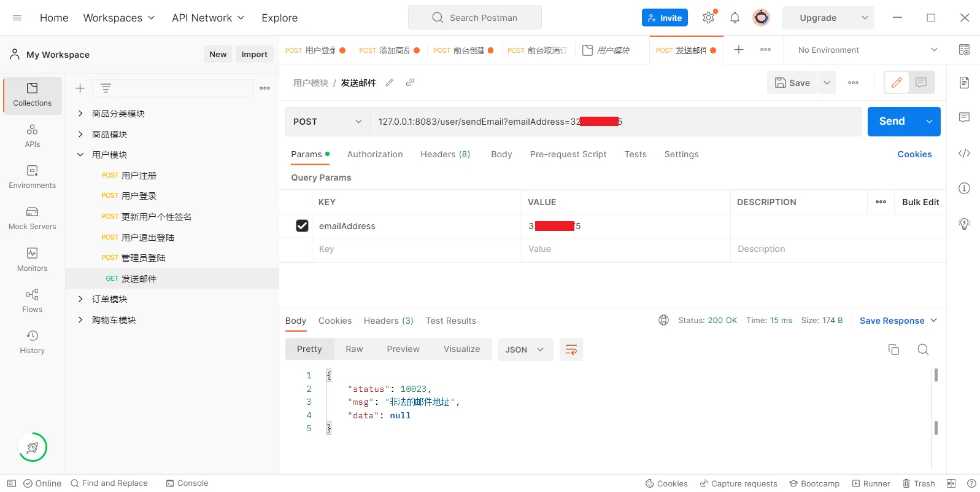Open the POST method dropdown
The width and height of the screenshot is (980, 492).
(328, 122)
